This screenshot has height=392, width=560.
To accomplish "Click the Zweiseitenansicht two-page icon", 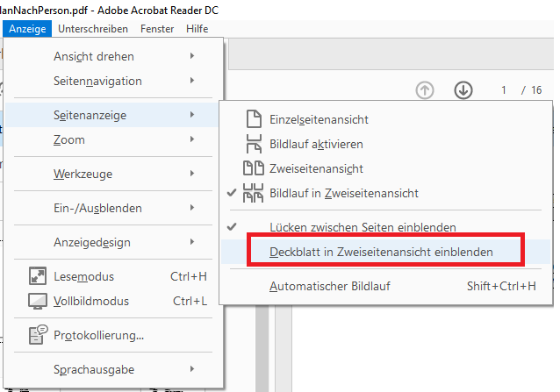I will [254, 168].
